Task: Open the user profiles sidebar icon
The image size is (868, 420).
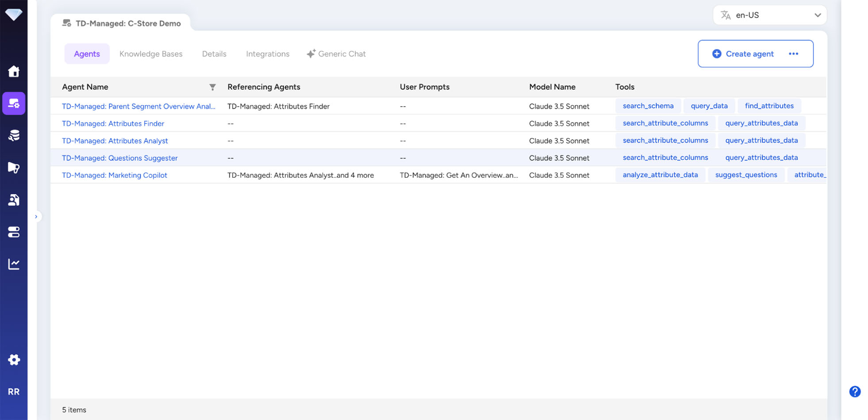Action: pyautogui.click(x=14, y=200)
